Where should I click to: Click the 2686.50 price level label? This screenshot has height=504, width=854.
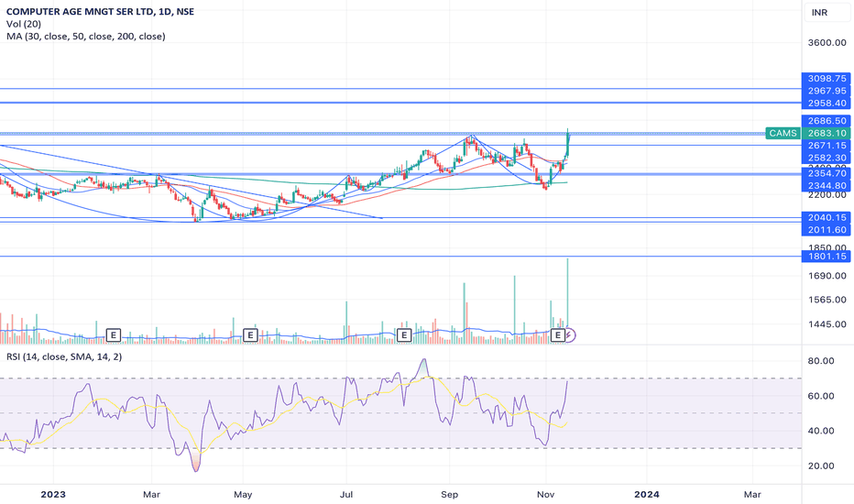tap(827, 121)
